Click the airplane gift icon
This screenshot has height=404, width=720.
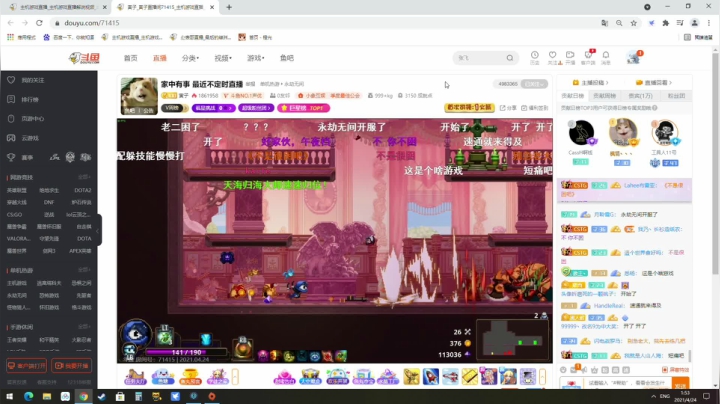(x=450, y=376)
